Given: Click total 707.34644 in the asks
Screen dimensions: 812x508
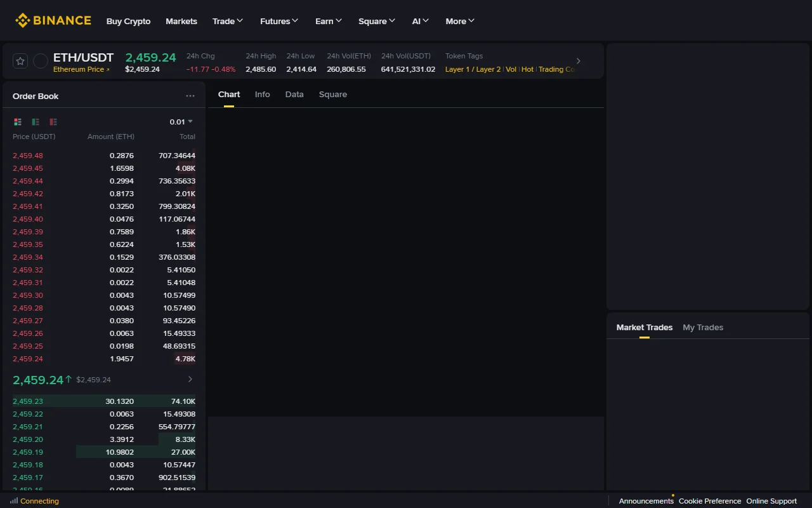Looking at the screenshot, I should click(x=177, y=156).
